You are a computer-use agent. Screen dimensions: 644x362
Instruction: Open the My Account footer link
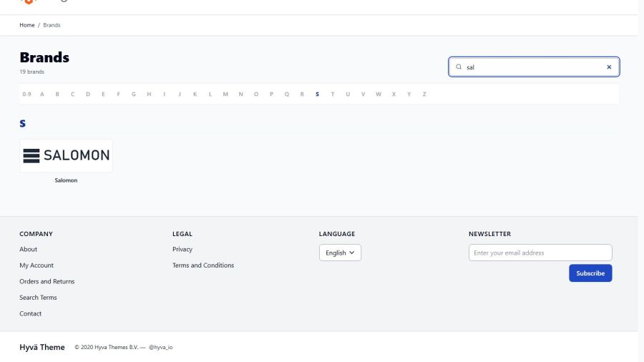36,265
